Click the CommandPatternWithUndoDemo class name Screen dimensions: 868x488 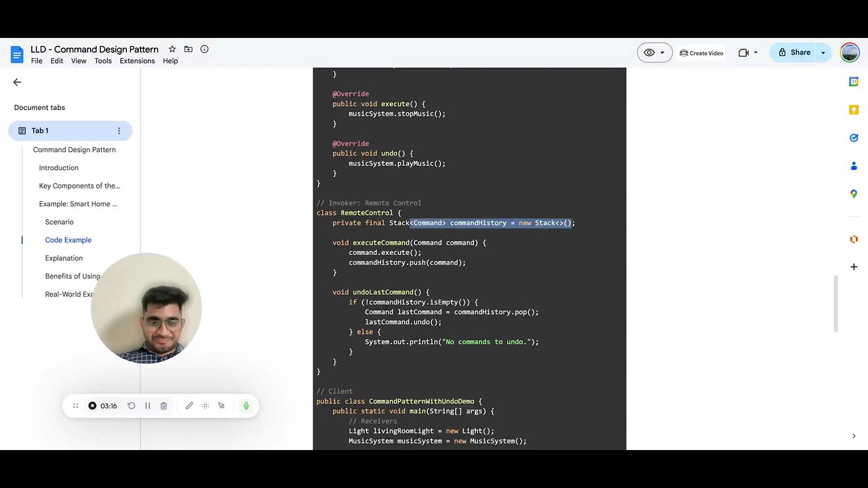421,401
